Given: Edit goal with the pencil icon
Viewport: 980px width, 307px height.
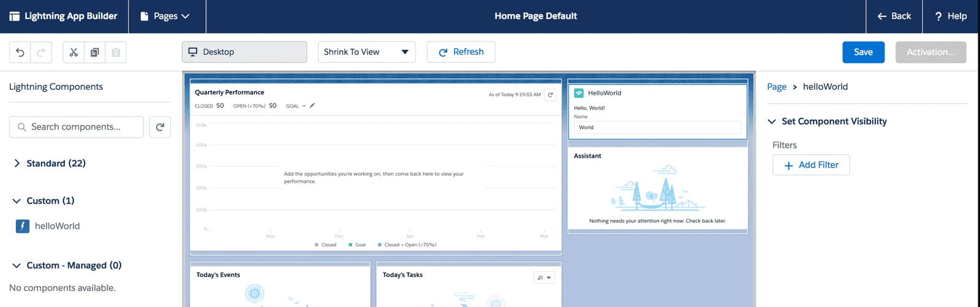Looking at the screenshot, I should (312, 106).
